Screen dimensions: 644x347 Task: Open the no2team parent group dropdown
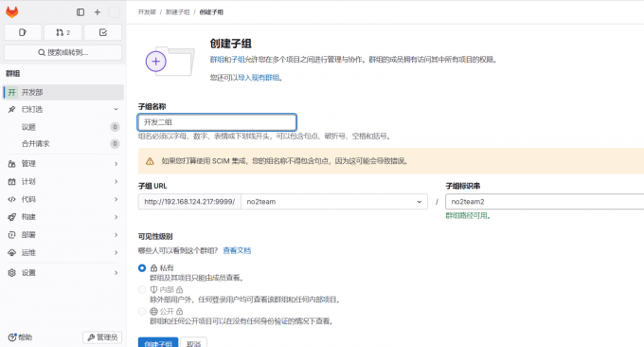(x=334, y=202)
